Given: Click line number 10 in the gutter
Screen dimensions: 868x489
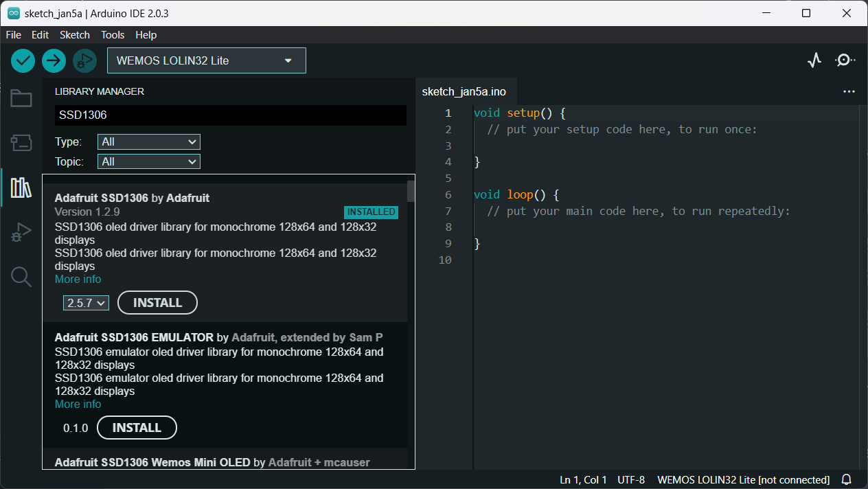Looking at the screenshot, I should click(445, 260).
